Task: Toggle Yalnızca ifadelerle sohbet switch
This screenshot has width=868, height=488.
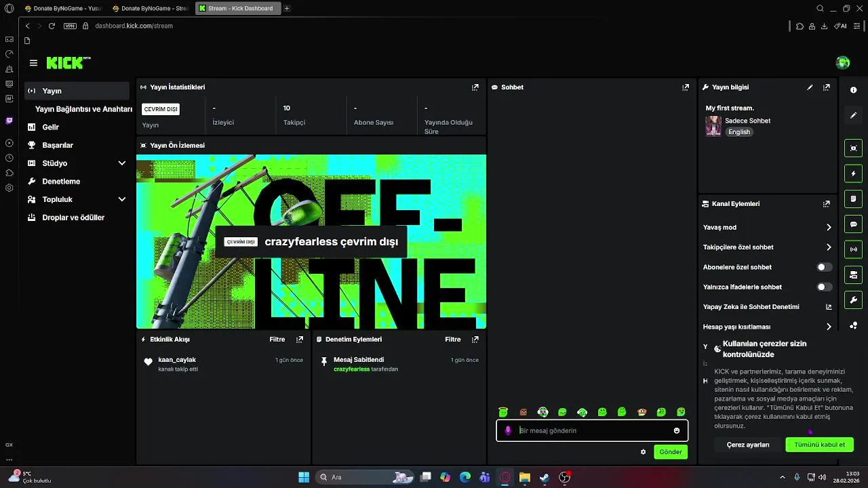Action: click(x=824, y=287)
